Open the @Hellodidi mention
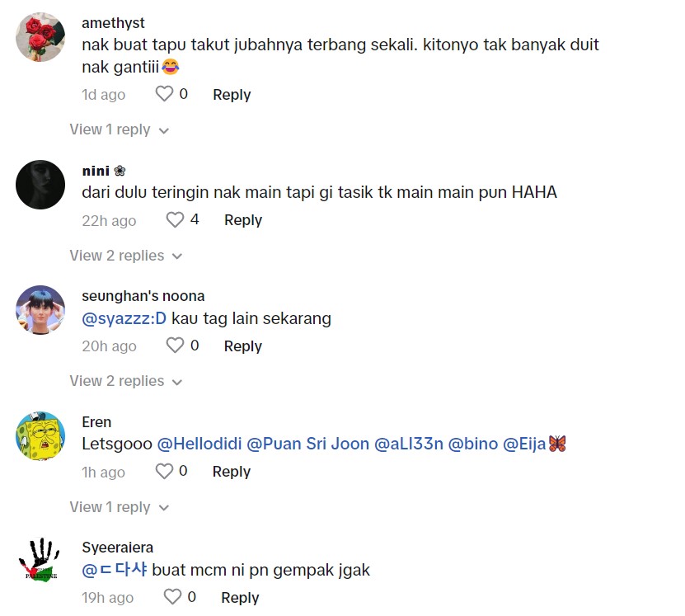Image resolution: width=685 pixels, height=616 pixels. pyautogui.click(x=199, y=444)
